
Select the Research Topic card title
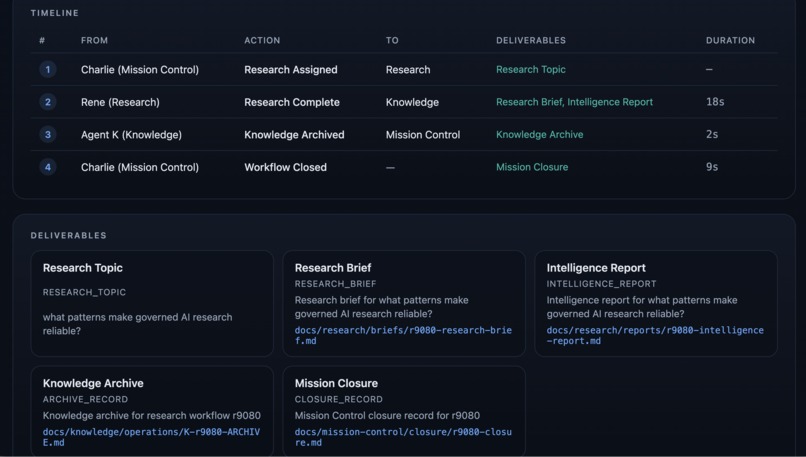pos(83,268)
